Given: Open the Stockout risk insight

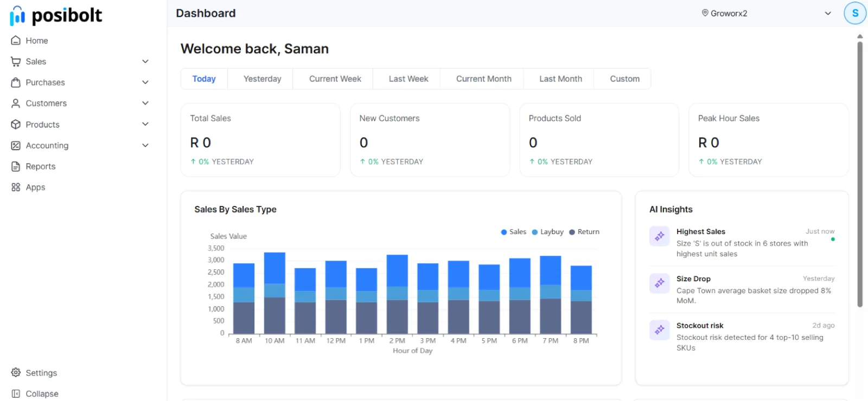Looking at the screenshot, I should [x=742, y=337].
